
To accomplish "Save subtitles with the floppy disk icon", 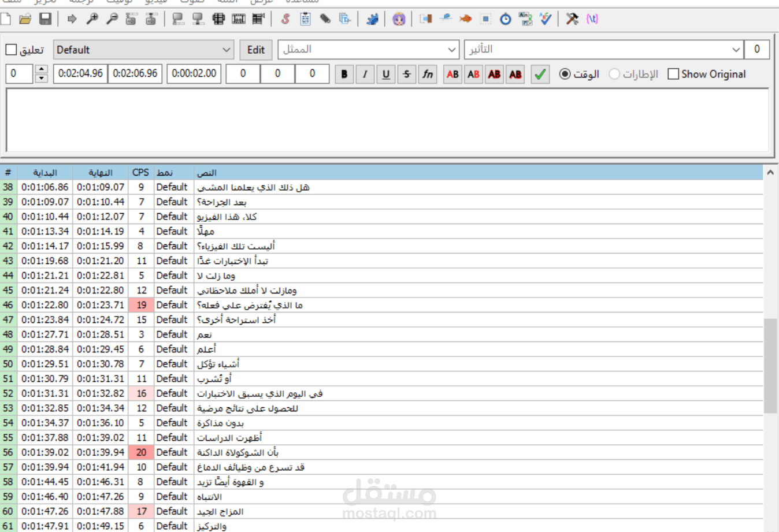I will [45, 19].
